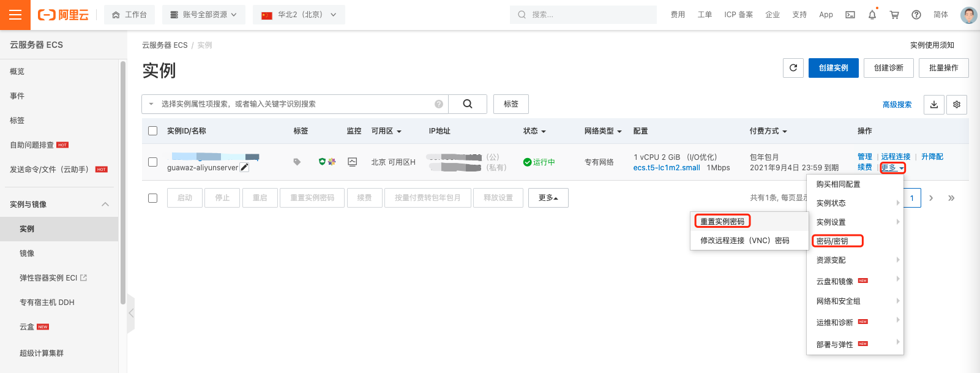Open the 运维和诊断 submenu
The image size is (980, 373).
(x=855, y=322)
